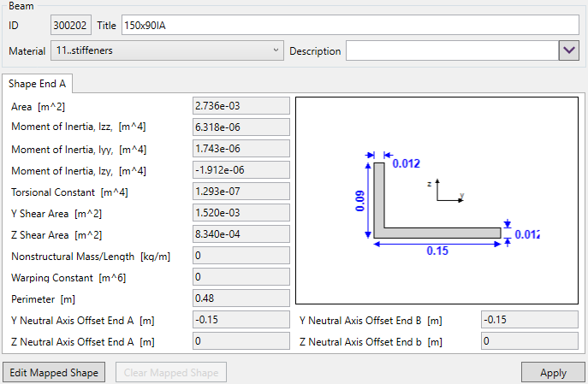This screenshot has width=588, height=384.
Task: Click the Title text field
Action: (351, 26)
